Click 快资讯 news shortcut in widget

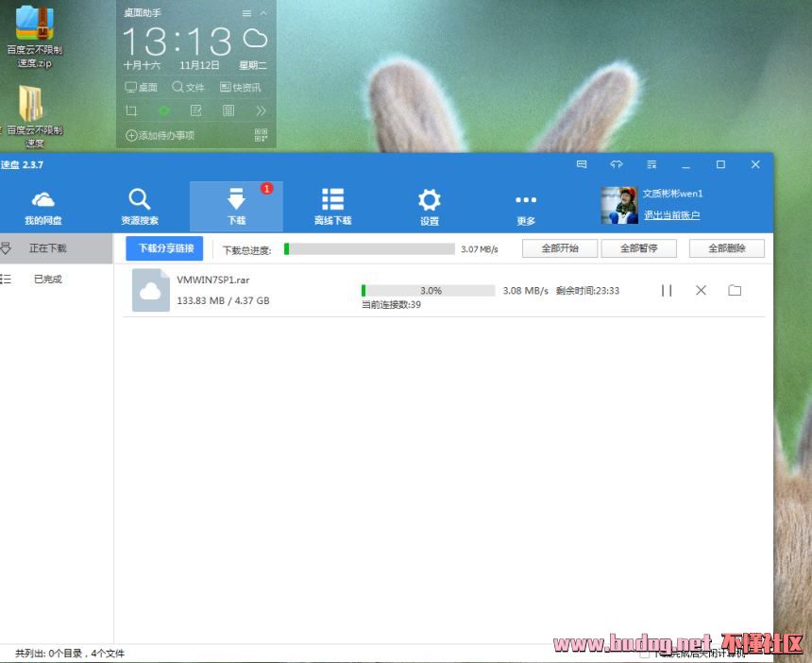point(240,87)
